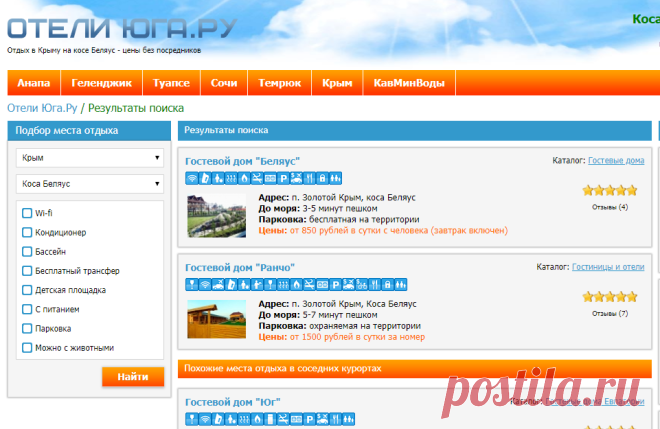Screen dimensions: 660x429
Task: Open Гостевой дом "Беляус" title link
Action: 242,161
